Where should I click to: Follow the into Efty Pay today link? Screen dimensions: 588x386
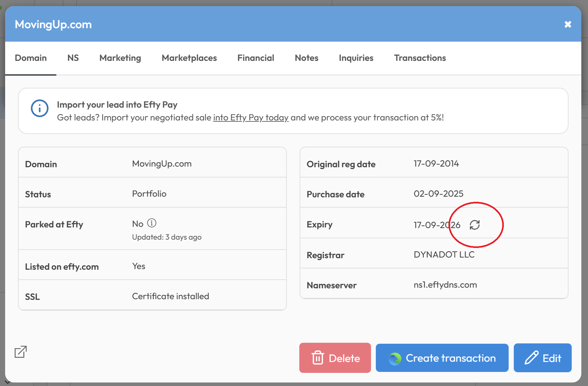pyautogui.click(x=251, y=118)
